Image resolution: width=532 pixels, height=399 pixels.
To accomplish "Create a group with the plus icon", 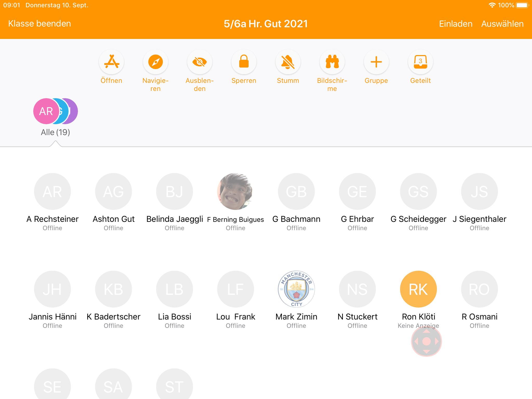I will tap(376, 62).
